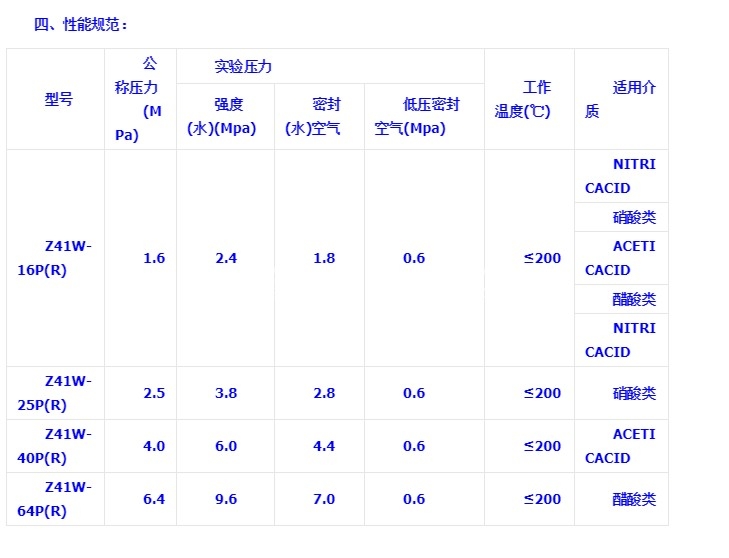Select the Z41W-40P(R) model cell

pyautogui.click(x=56, y=446)
